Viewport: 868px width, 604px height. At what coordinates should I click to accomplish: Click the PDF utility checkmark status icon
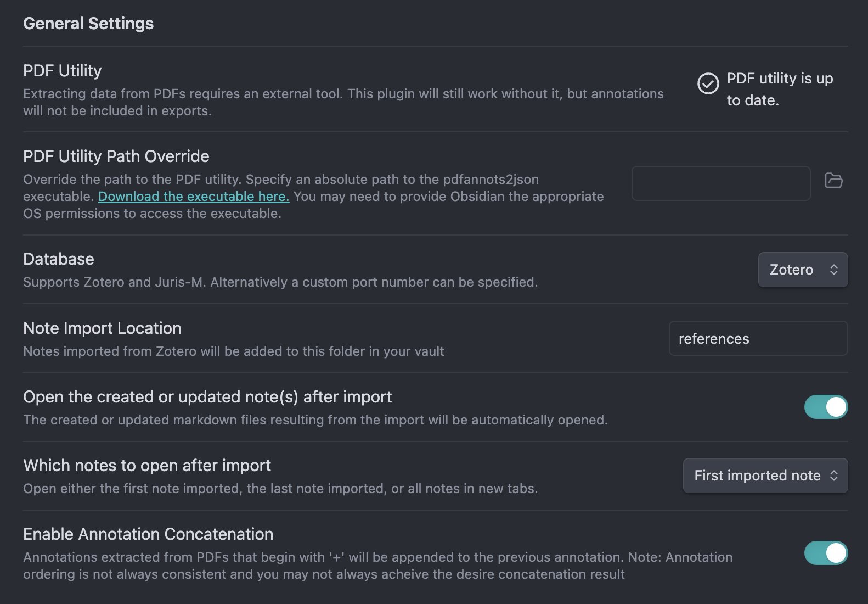tap(708, 83)
